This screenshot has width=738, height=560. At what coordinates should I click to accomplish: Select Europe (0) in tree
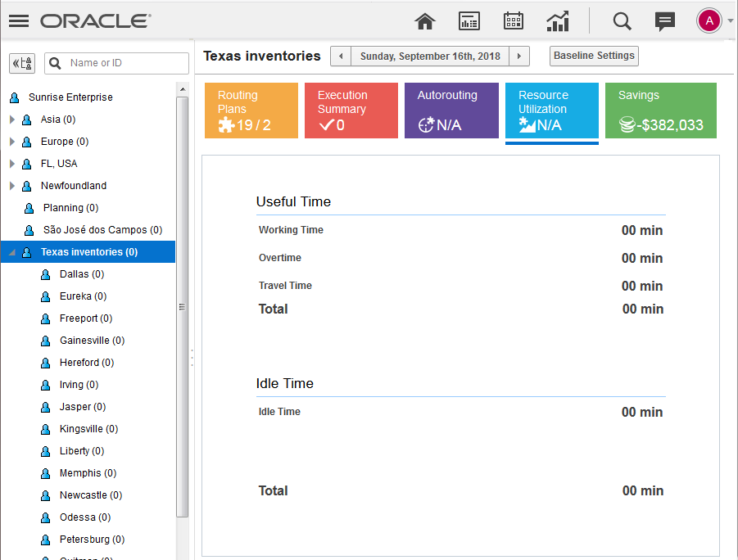point(65,142)
